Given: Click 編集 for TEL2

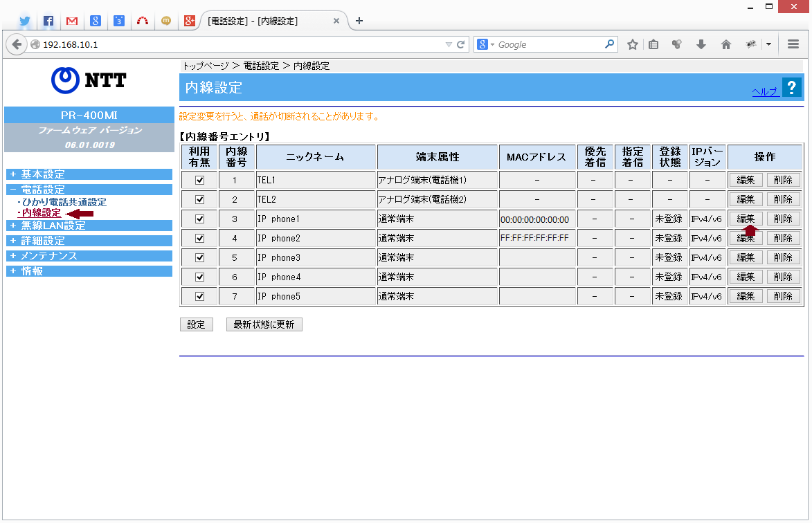Looking at the screenshot, I should click(746, 200).
